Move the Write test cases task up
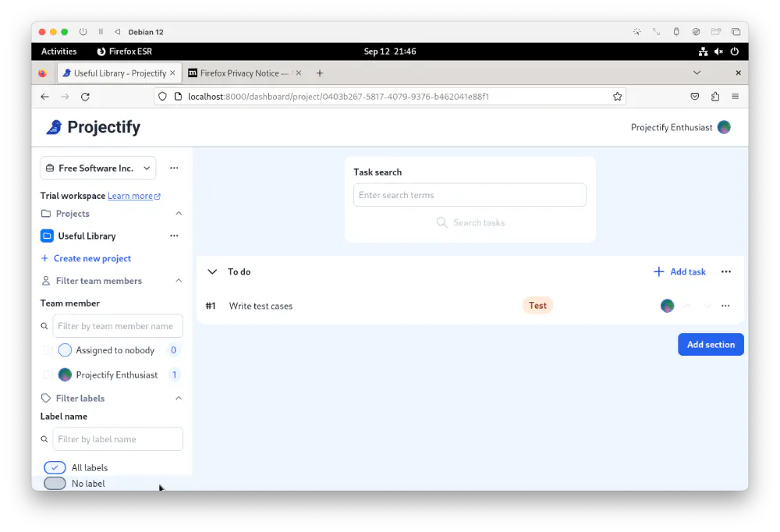 pos(687,306)
